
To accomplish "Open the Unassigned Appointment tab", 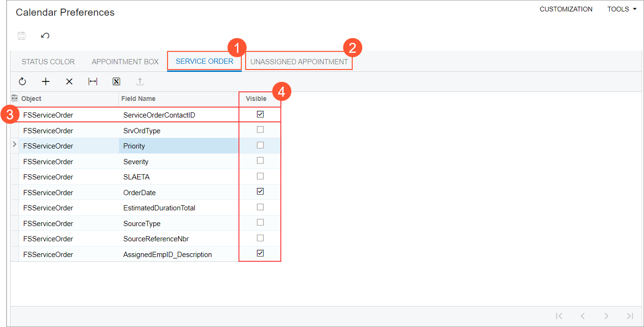I will [x=299, y=62].
